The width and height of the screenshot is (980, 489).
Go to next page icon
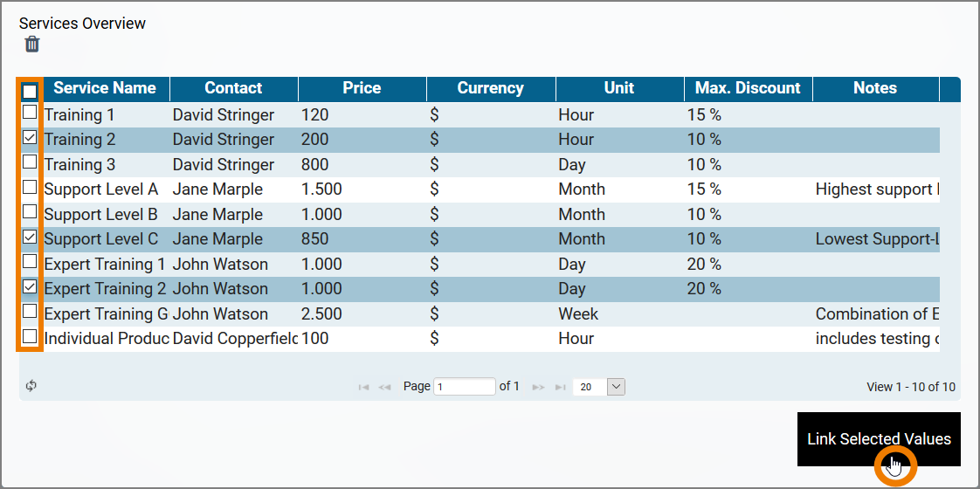pos(539,387)
